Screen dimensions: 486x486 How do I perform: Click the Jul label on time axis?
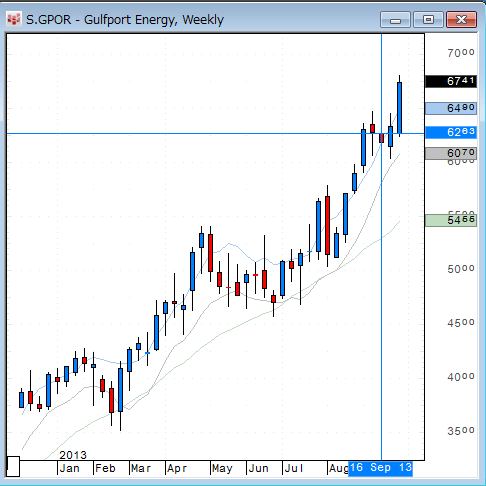tap(293, 468)
